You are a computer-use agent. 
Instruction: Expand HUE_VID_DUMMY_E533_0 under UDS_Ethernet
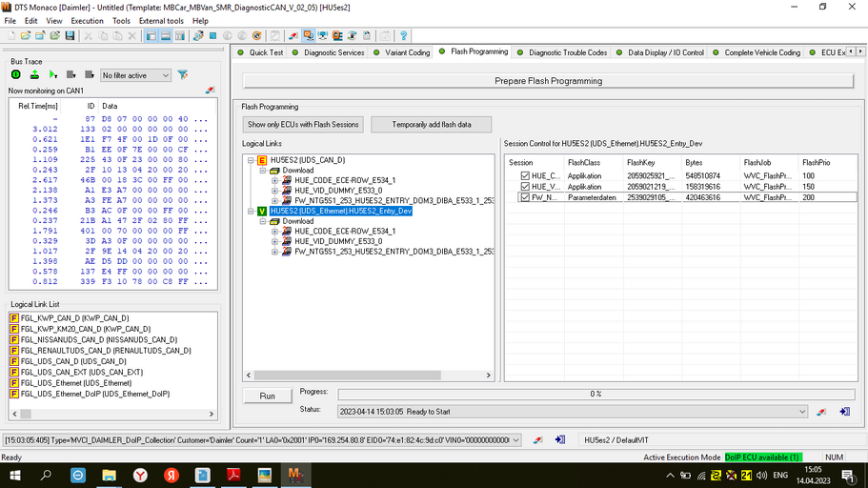click(x=274, y=241)
